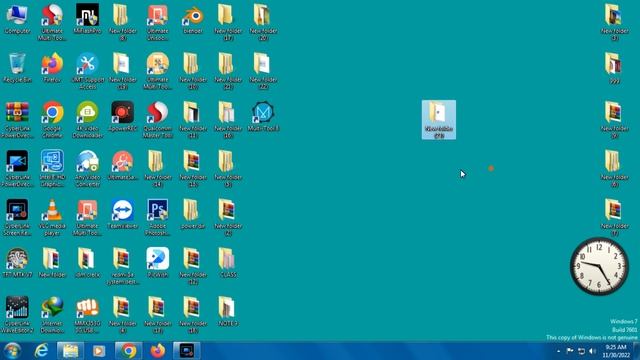Select the NOTE 3 folder
This screenshot has width=640, height=360.
[228, 311]
